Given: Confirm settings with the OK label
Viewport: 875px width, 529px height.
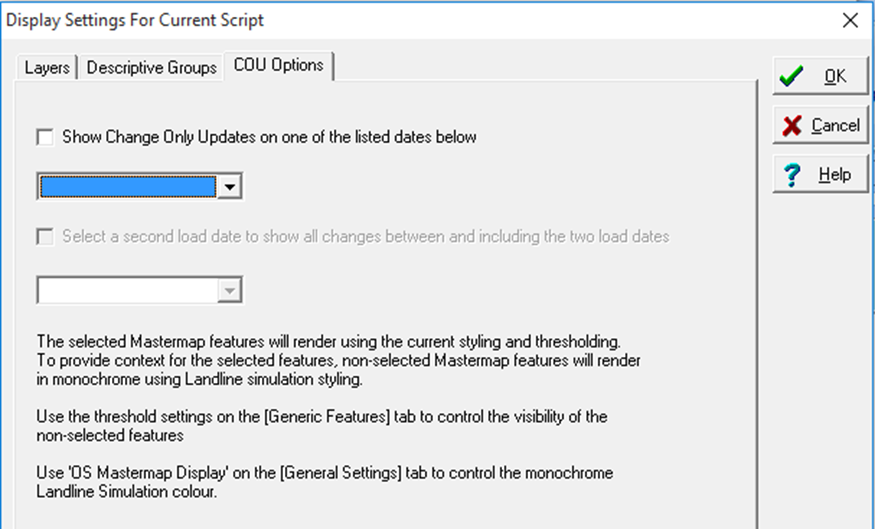Looking at the screenshot, I should click(x=835, y=76).
